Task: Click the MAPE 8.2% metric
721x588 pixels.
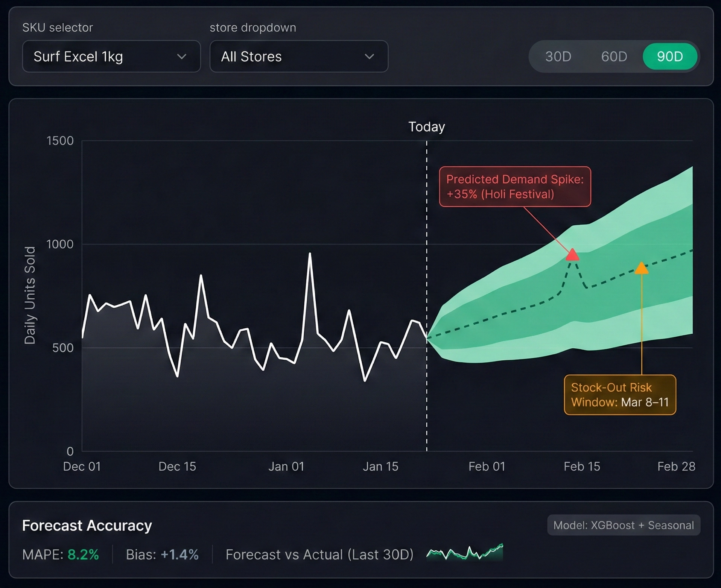Action: point(61,554)
